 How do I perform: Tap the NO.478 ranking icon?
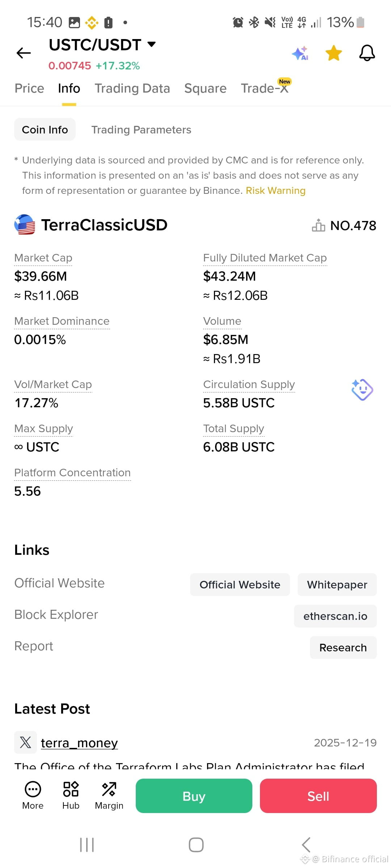(319, 225)
